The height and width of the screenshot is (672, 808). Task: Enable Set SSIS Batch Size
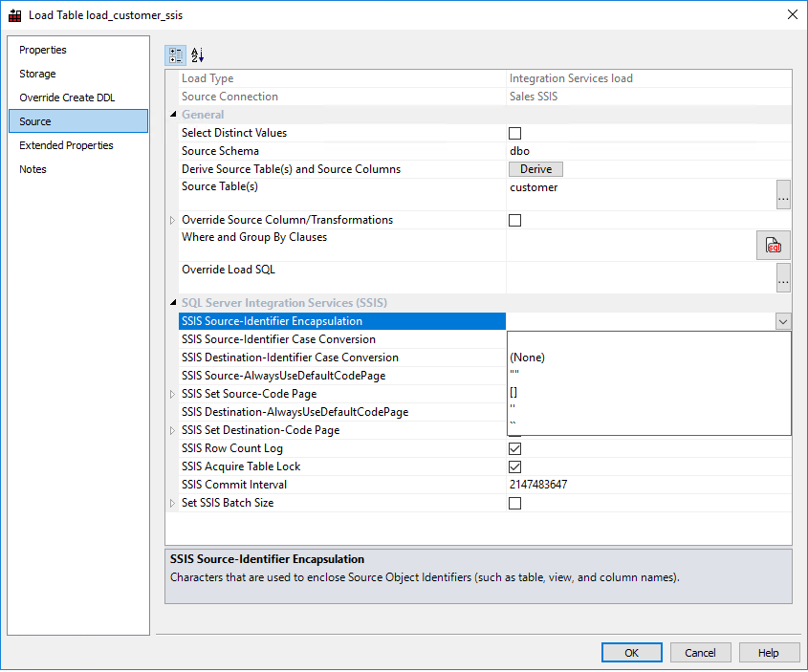point(514,503)
